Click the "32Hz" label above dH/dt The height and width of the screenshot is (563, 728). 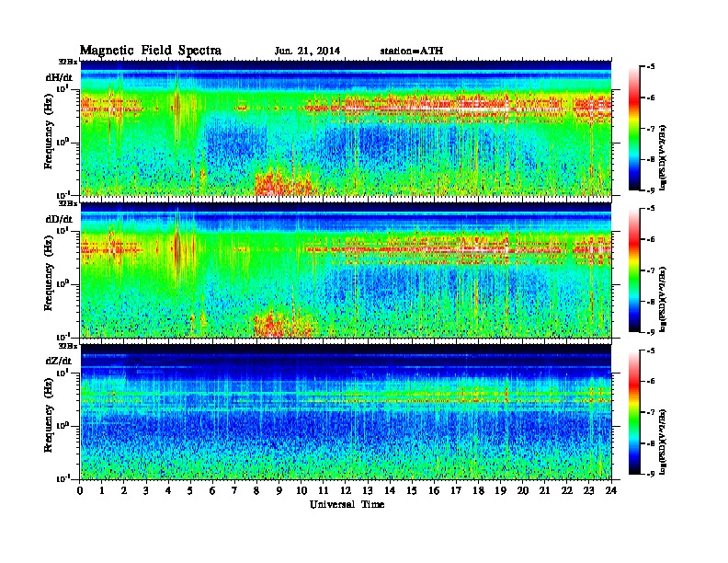68,62
